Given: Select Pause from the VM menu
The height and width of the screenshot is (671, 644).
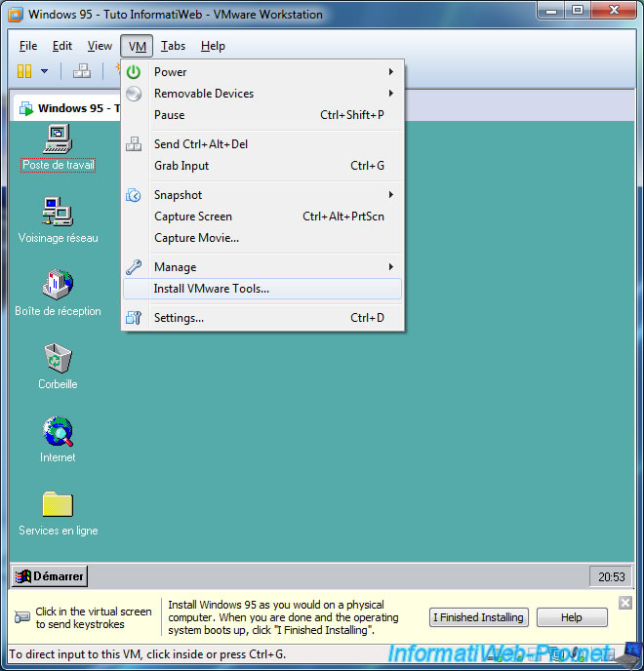Looking at the screenshot, I should pyautogui.click(x=262, y=115).
